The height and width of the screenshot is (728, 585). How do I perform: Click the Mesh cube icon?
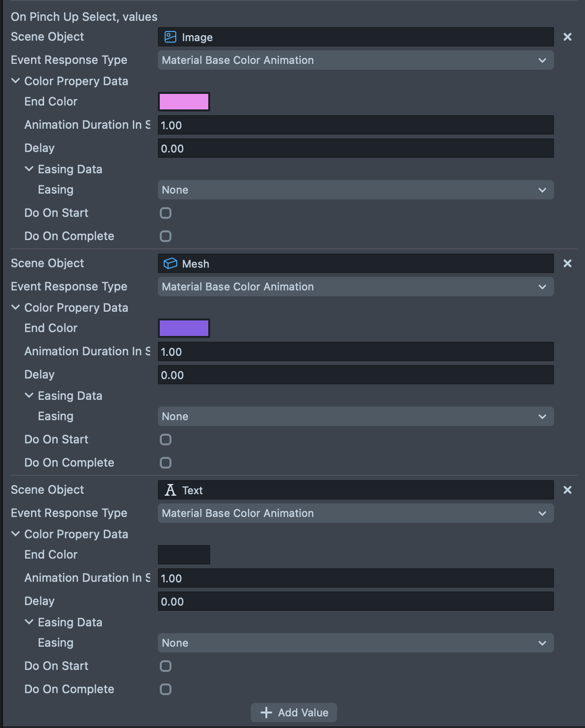[170, 263]
